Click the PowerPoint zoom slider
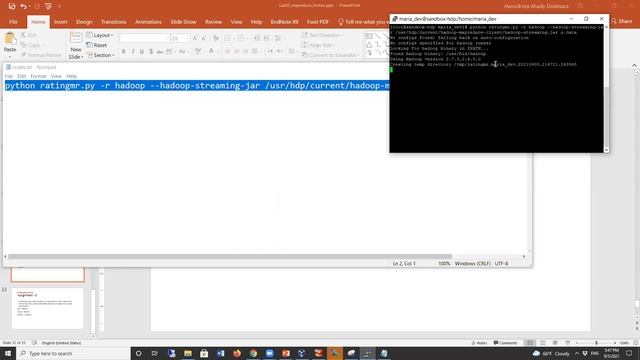The width and height of the screenshot is (640, 360). click(x=596, y=343)
